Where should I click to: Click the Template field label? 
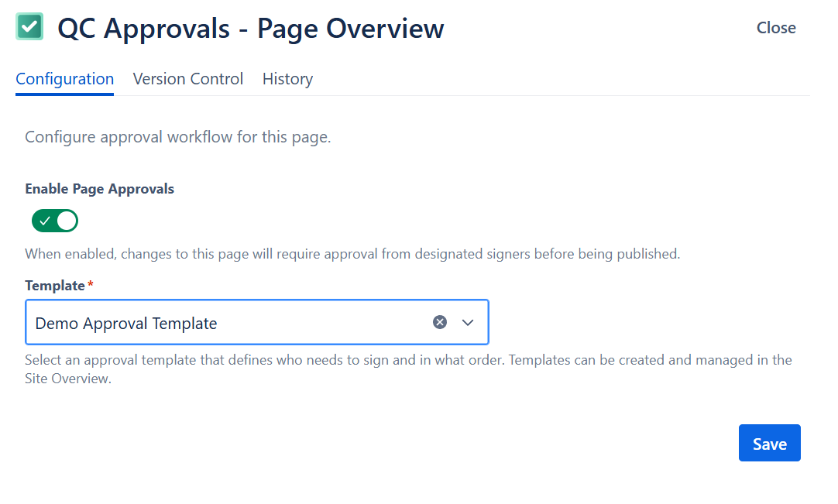54,286
